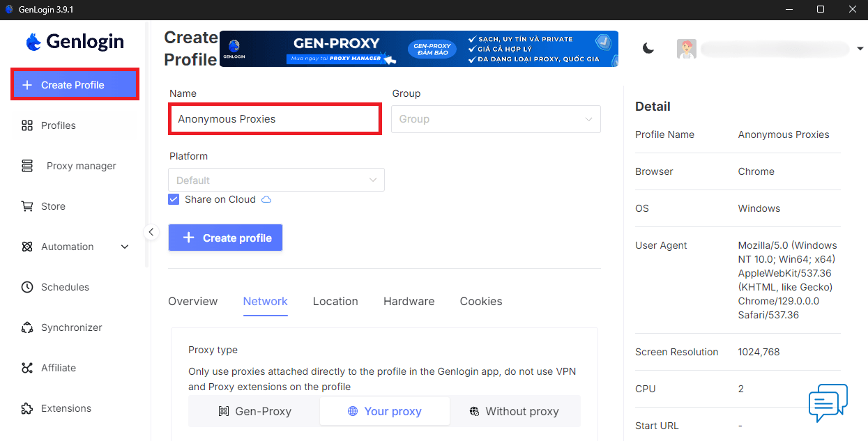Toggle dark mode with the moon icon
868x441 pixels.
pyautogui.click(x=648, y=48)
